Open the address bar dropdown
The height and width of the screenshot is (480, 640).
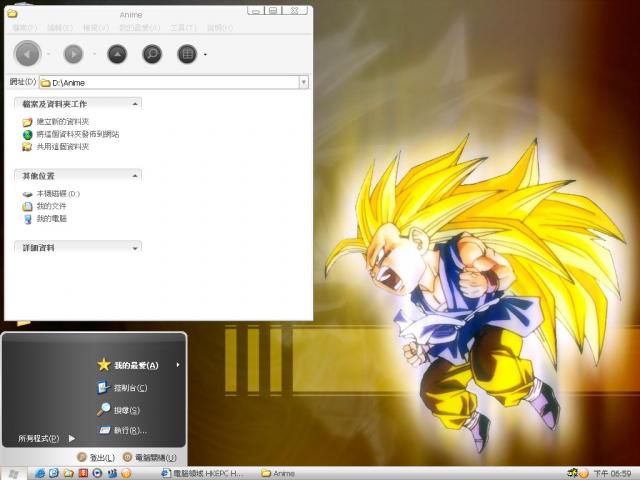303,82
